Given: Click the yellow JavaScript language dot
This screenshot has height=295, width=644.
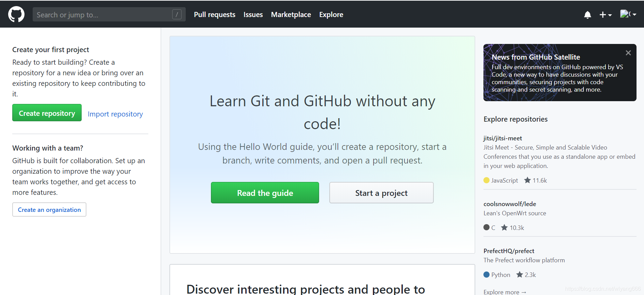Looking at the screenshot, I should tap(486, 180).
